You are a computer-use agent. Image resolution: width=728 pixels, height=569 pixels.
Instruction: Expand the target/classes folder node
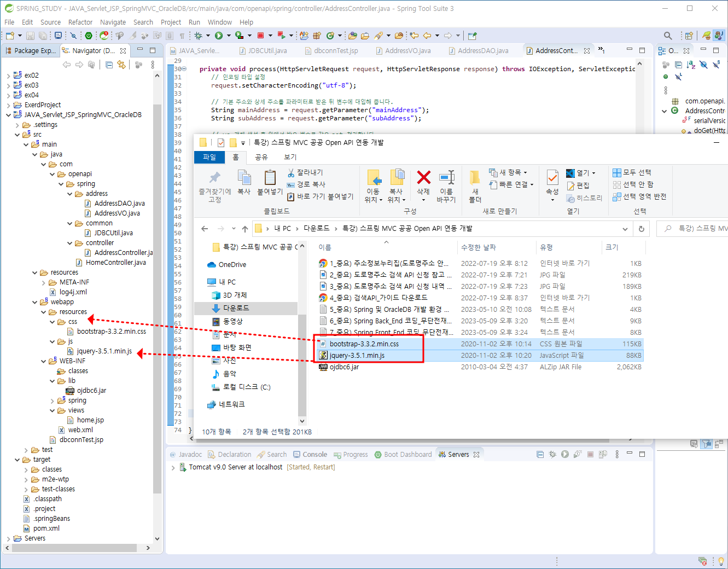coord(26,469)
